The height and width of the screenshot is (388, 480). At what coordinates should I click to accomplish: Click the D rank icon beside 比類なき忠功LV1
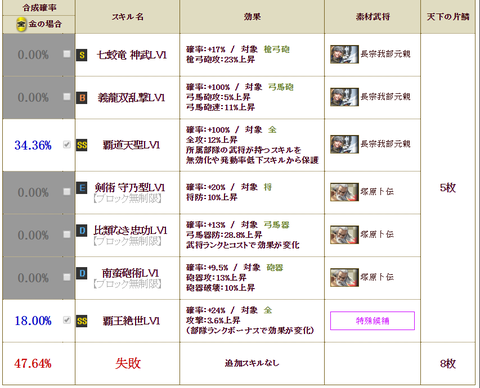click(x=82, y=231)
